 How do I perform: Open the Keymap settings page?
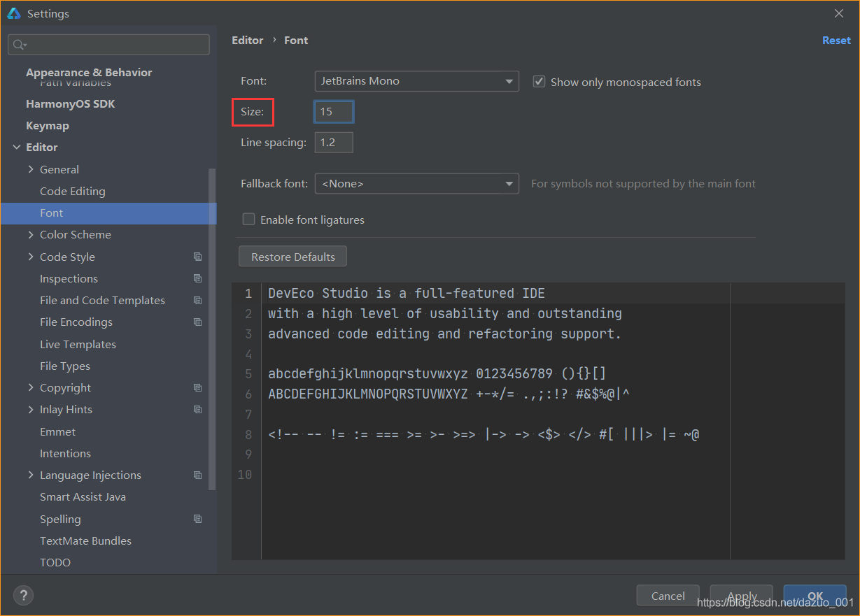48,126
